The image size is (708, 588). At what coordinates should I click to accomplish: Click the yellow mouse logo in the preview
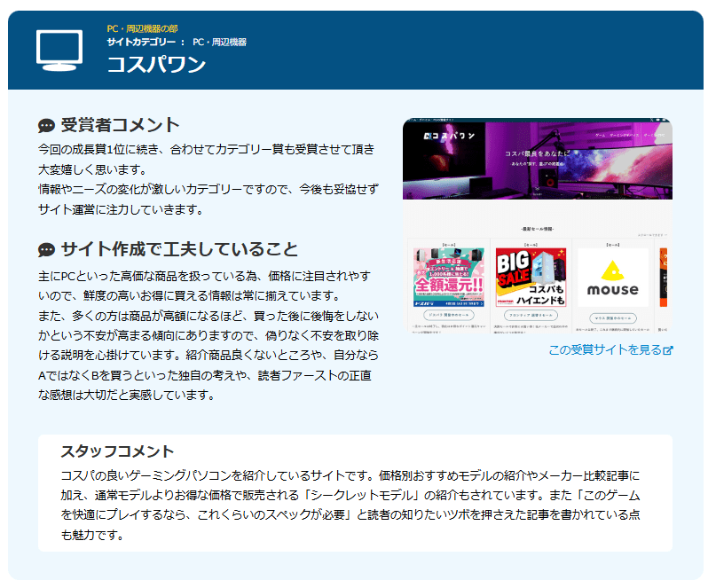[x=612, y=277]
